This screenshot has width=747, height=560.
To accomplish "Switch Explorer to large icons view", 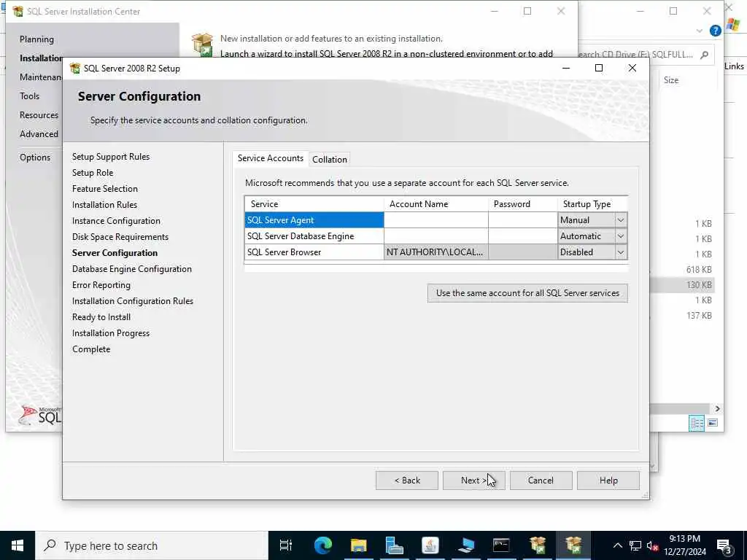I will (713, 423).
